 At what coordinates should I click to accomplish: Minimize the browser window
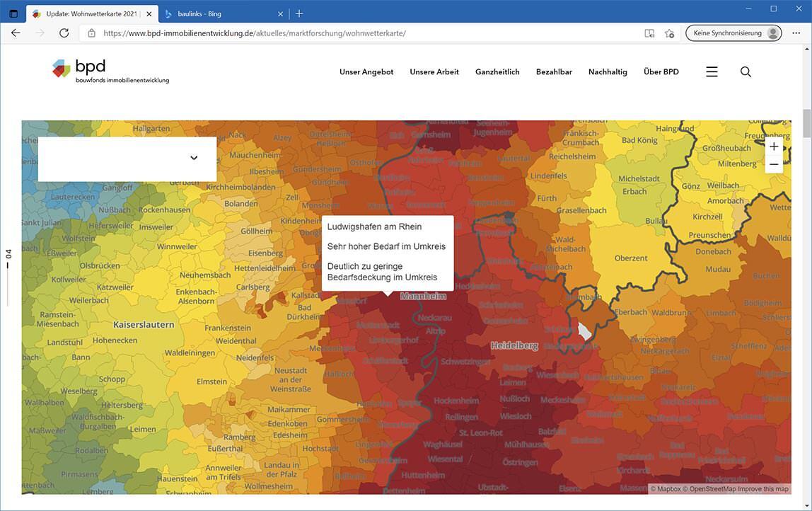(x=748, y=8)
